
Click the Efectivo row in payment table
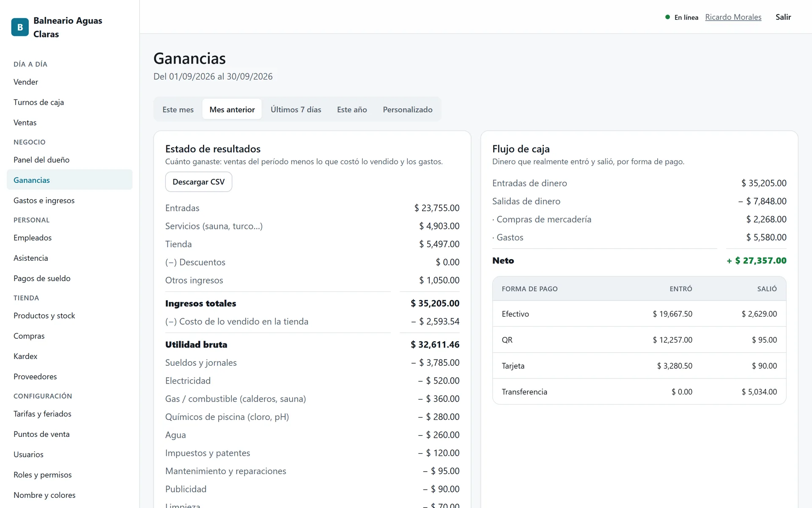click(x=639, y=314)
